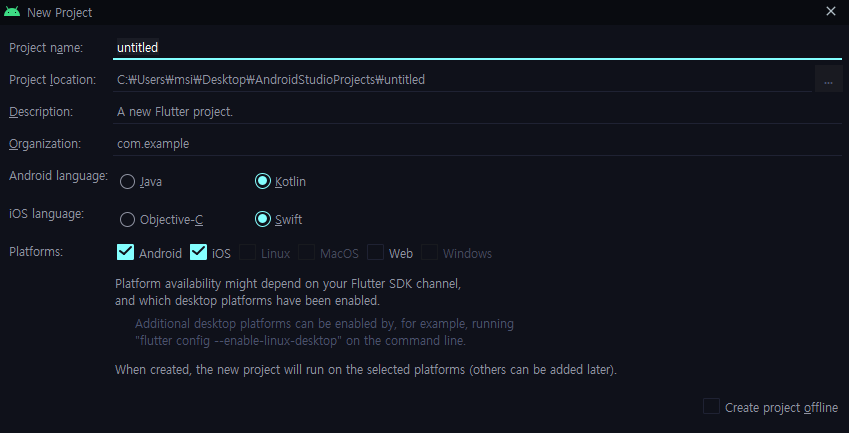The image size is (849, 433).
Task: Click the 'flutter config --enable-linux-desktop' hint text
Action: (x=300, y=341)
